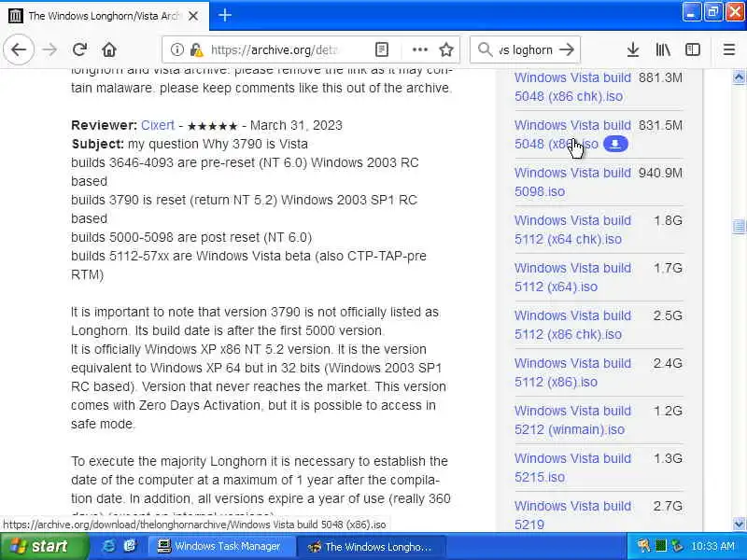This screenshot has width=747, height=560.
Task: Close the Longhorn/Vista Archive tab
Action: tap(193, 16)
